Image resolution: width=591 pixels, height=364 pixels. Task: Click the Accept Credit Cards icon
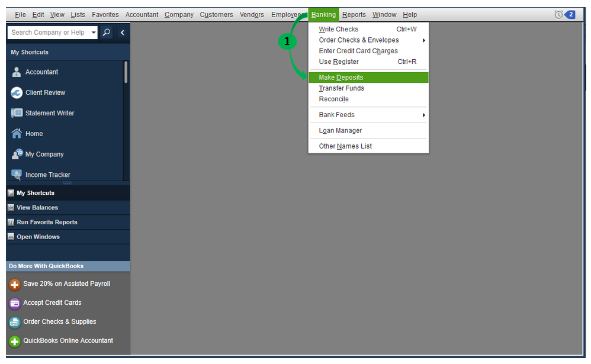[14, 303]
